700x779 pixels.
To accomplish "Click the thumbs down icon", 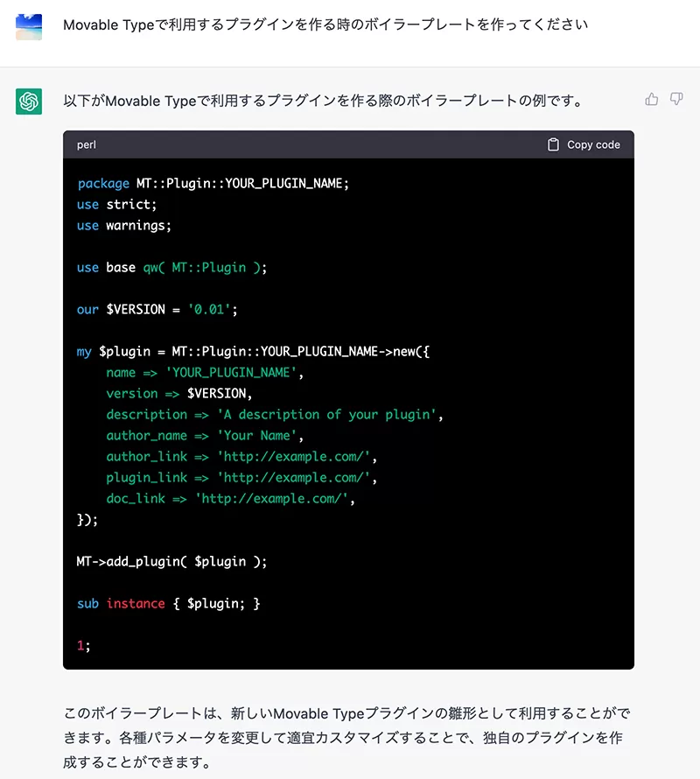I will tap(676, 99).
